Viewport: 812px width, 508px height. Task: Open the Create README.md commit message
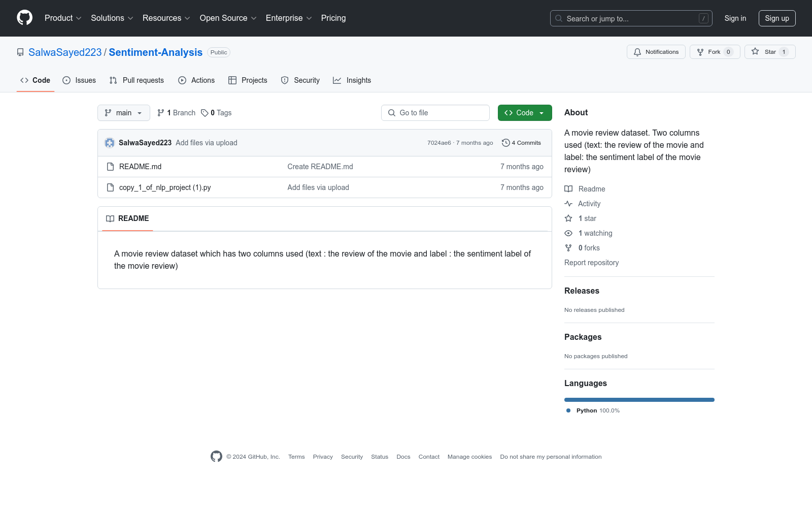[x=320, y=167]
